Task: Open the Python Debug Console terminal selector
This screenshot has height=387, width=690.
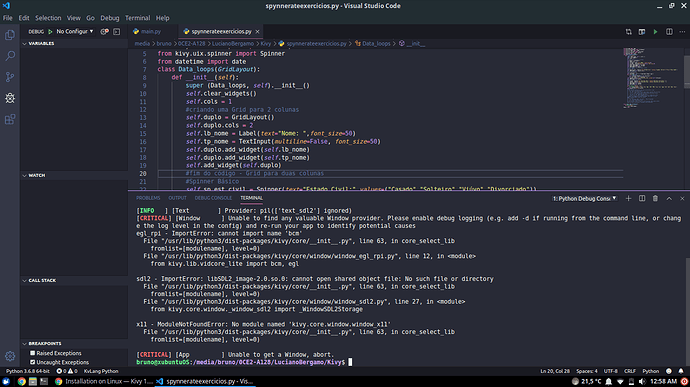Action: (x=584, y=199)
